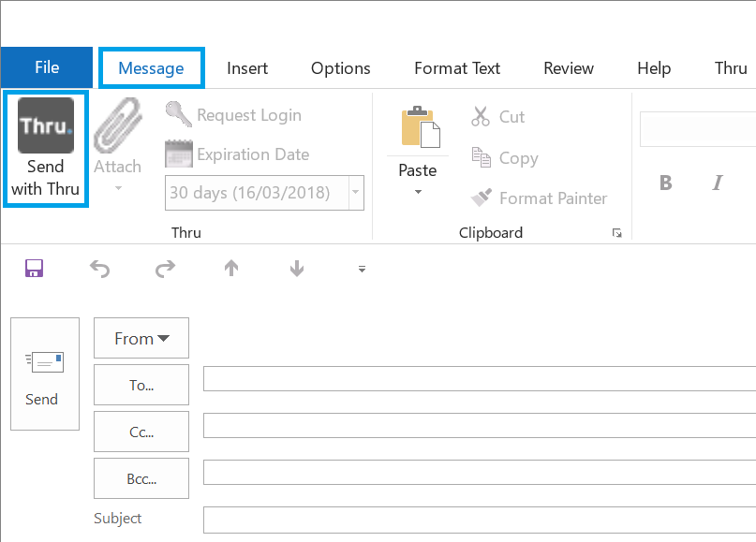Click the Copy icon
756x542 pixels.
click(481, 157)
